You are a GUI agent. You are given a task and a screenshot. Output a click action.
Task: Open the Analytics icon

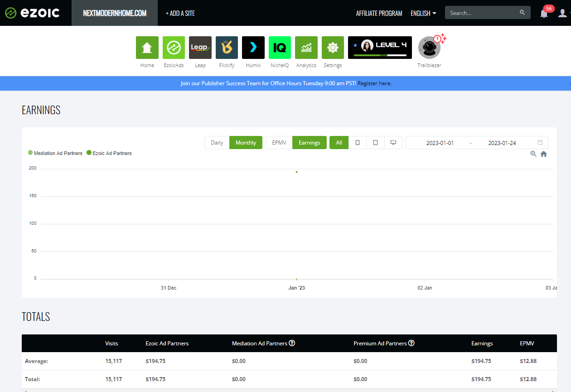tap(306, 48)
